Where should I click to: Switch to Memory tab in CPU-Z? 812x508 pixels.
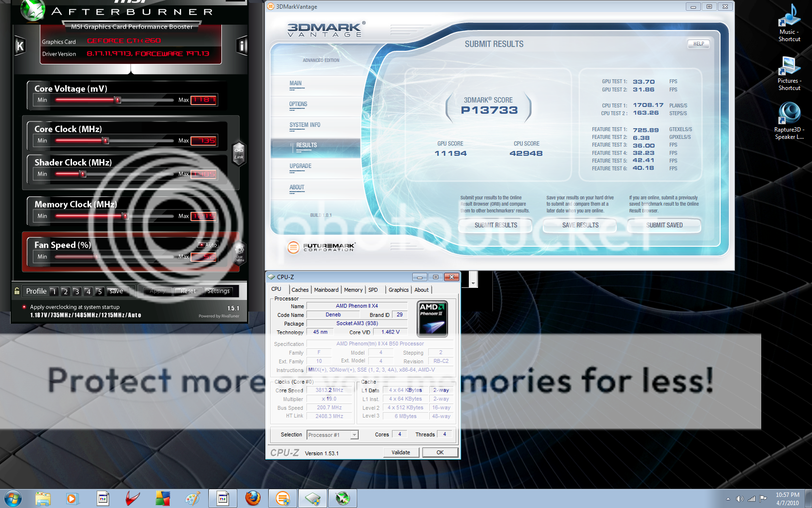point(353,290)
